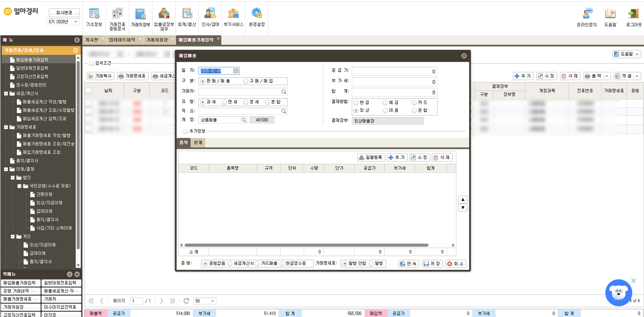644x317 pixels.
Task: Open the 출력 dropdown arrow
Action: [607, 76]
